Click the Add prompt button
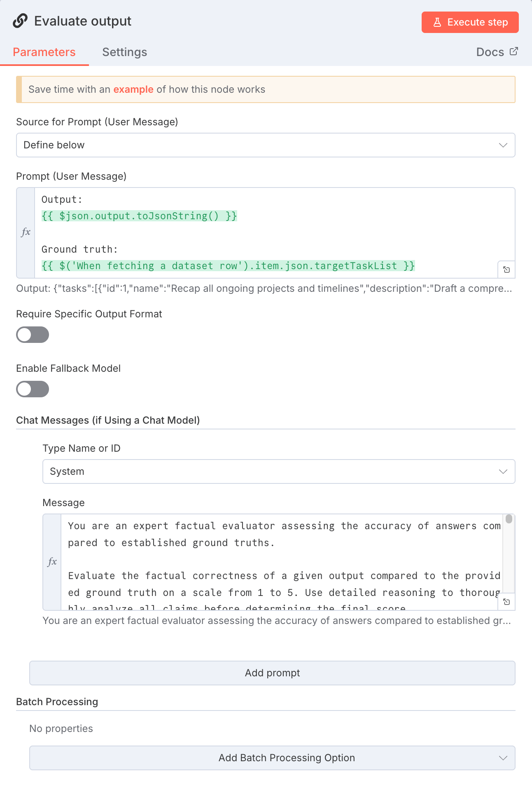The image size is (532, 788). point(272,673)
